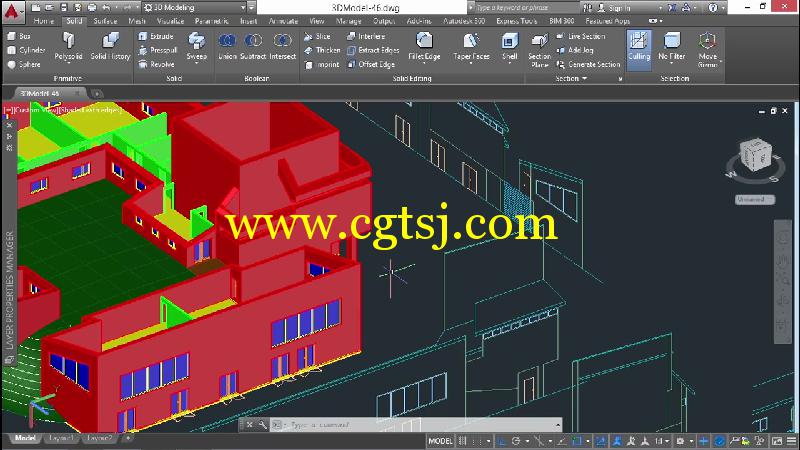Screen dimensions: 800x450
Task: Click the Save icon in quick access toolbar
Action: 64,8
